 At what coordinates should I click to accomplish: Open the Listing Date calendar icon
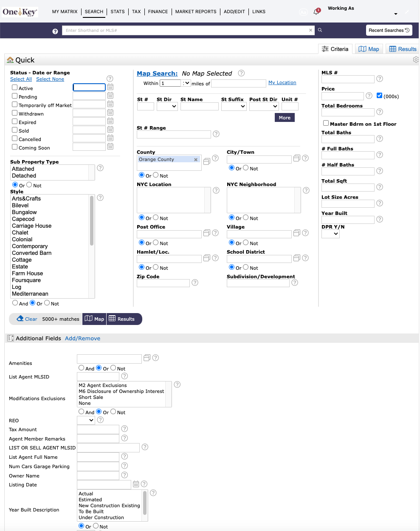point(136,484)
